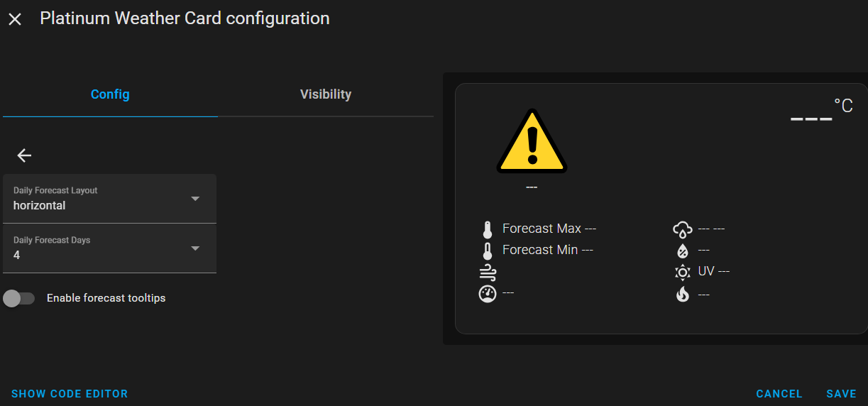Select the Config tab
868x406 pixels.
[x=110, y=94]
